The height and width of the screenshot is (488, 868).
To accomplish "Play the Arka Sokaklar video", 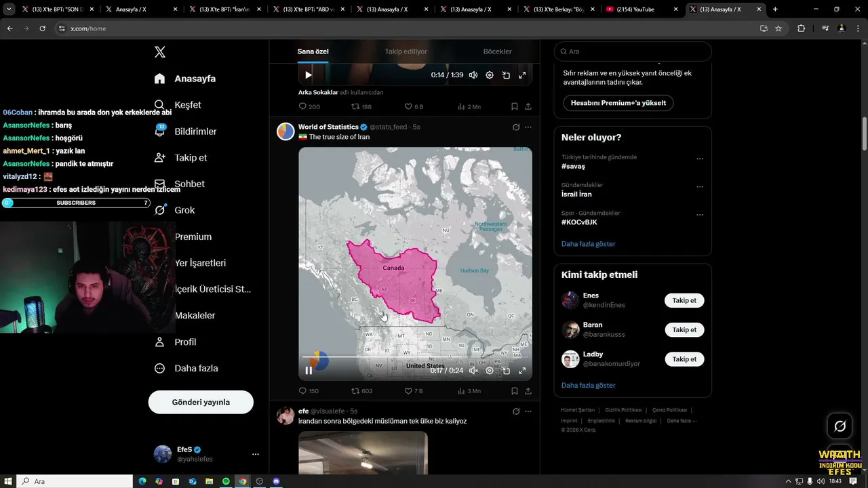I will [308, 75].
